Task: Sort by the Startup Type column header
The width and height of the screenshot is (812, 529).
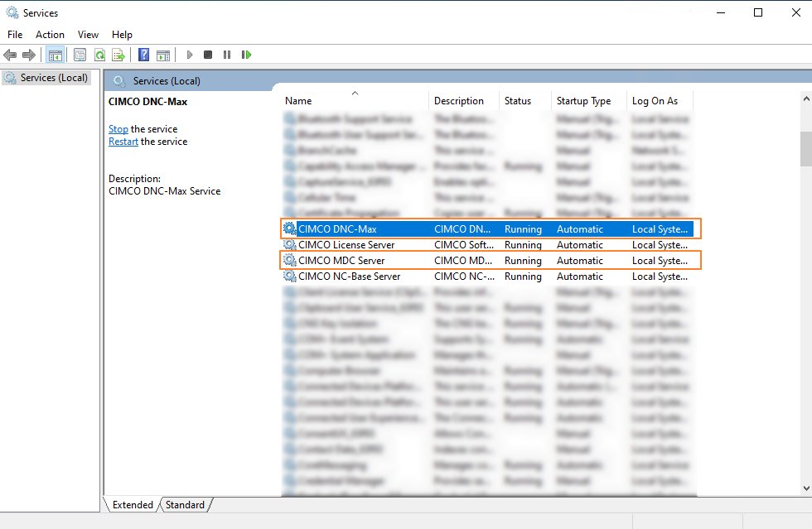Action: pyautogui.click(x=590, y=101)
